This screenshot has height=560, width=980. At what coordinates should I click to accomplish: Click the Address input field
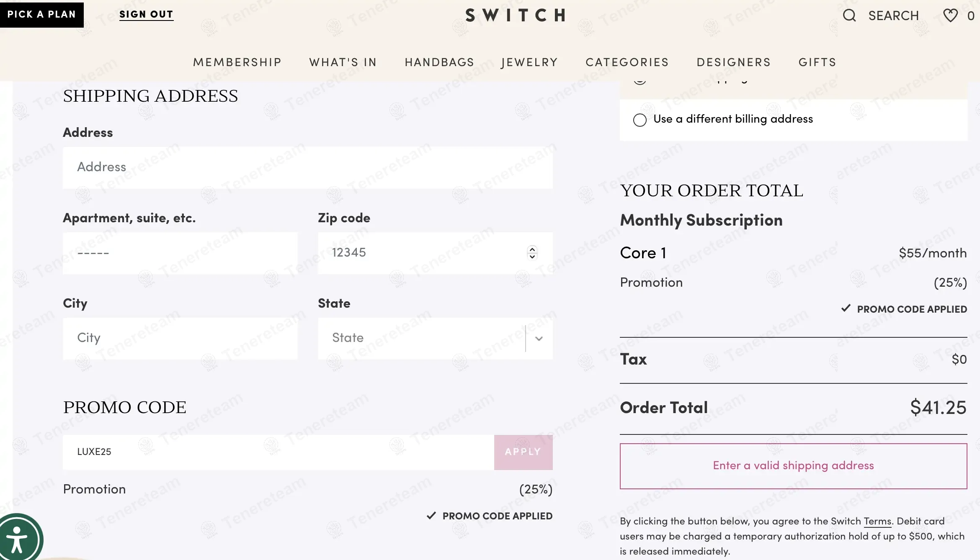click(x=307, y=167)
